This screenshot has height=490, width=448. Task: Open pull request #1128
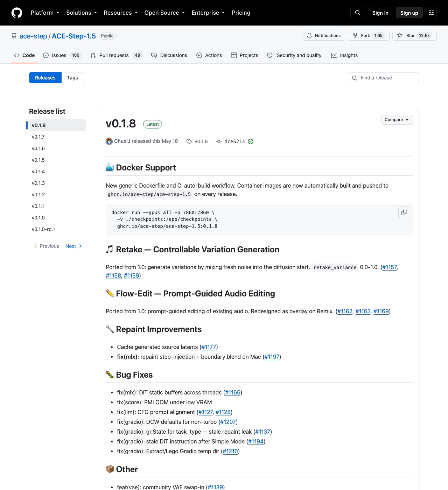pos(223,412)
